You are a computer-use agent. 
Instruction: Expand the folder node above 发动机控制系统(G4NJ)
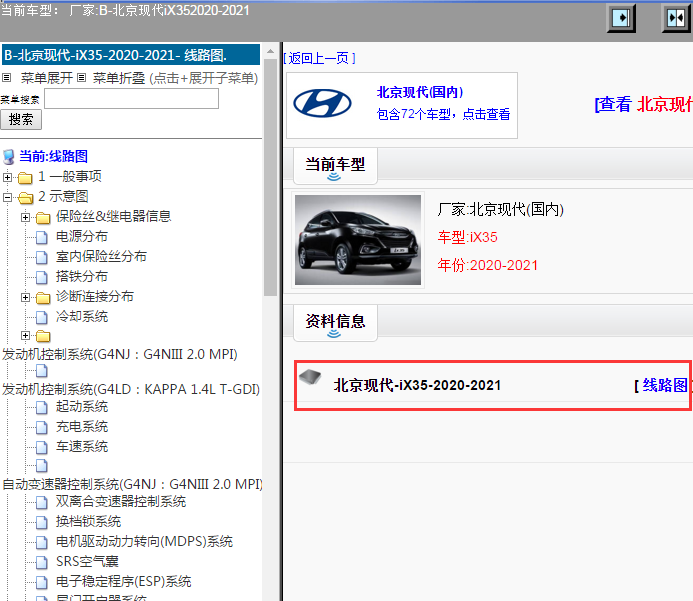point(25,336)
